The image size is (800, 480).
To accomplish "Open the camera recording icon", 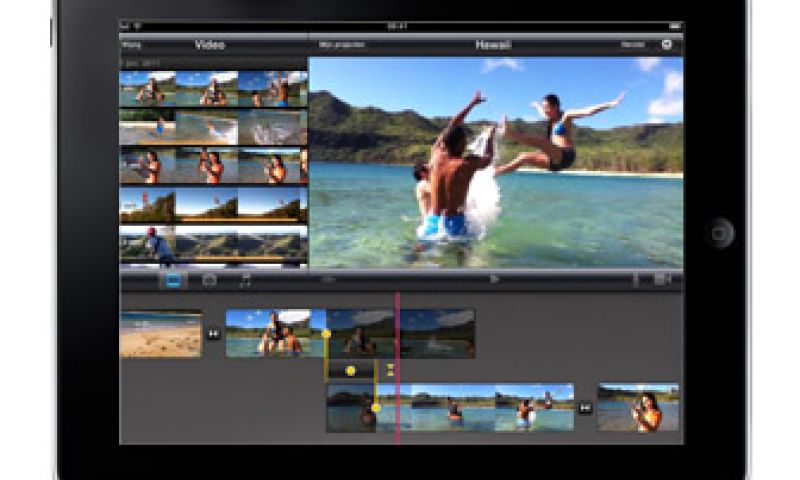I will coord(662,279).
